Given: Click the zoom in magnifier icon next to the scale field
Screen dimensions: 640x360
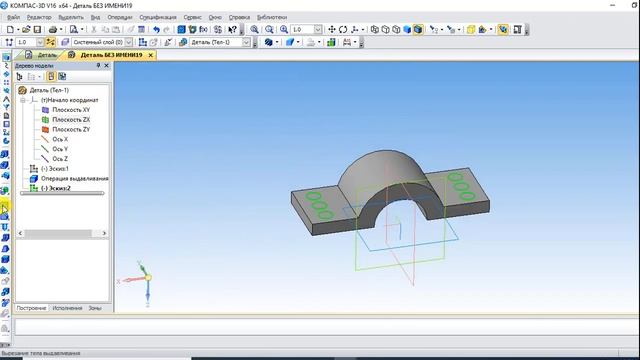Looking at the screenshot, I should tap(284, 29).
